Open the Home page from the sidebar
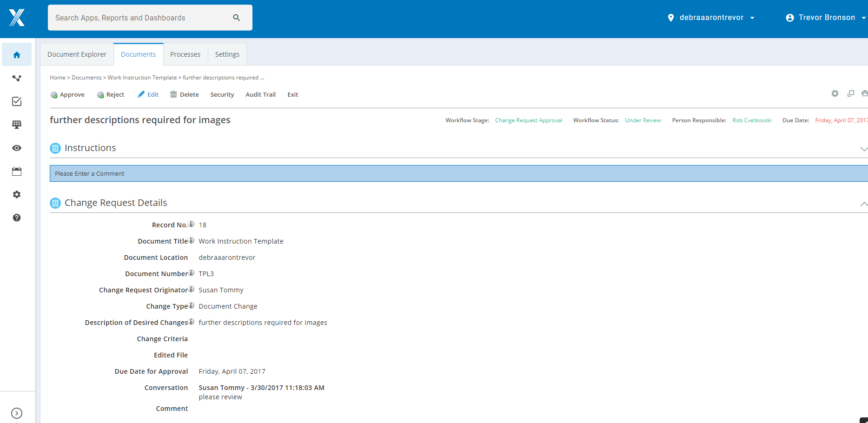Viewport: 868px width, 423px height. point(17,54)
